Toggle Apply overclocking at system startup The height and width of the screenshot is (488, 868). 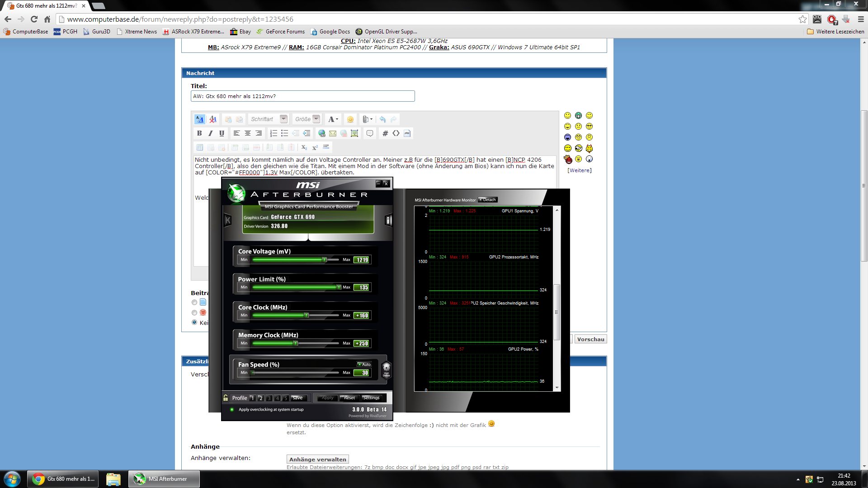click(x=232, y=409)
